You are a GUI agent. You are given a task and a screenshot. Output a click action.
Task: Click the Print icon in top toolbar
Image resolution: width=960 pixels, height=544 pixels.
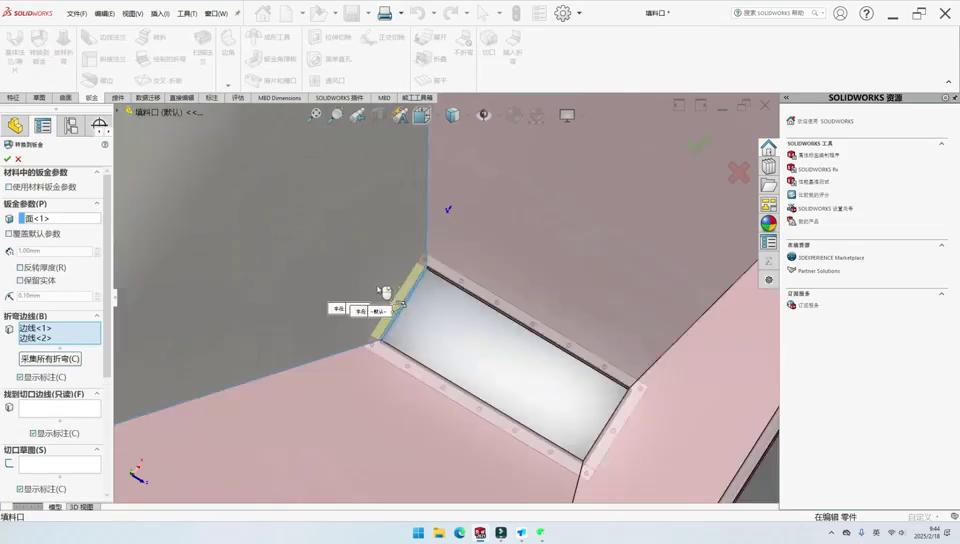pos(384,14)
